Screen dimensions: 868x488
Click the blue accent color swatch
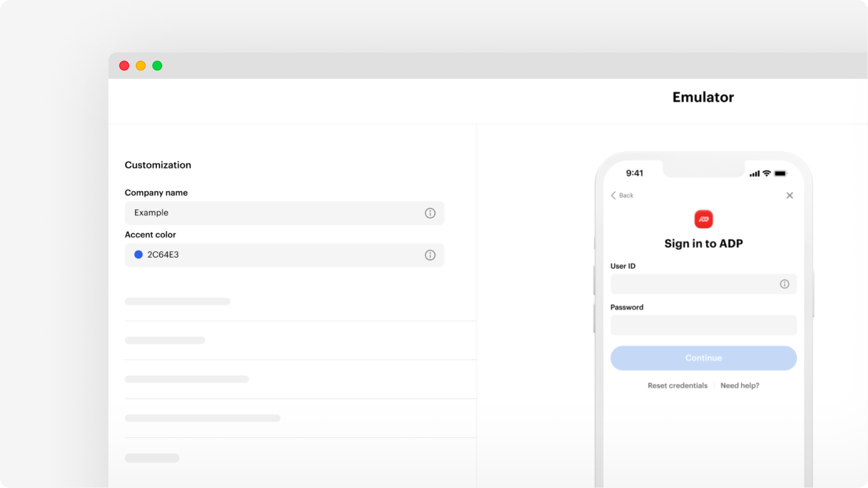click(x=138, y=254)
